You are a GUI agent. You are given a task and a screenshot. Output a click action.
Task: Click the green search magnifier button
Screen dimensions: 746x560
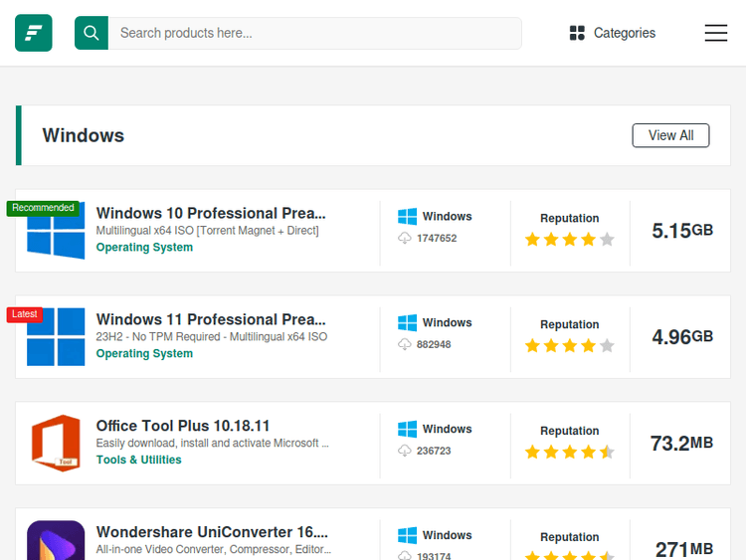click(x=92, y=33)
